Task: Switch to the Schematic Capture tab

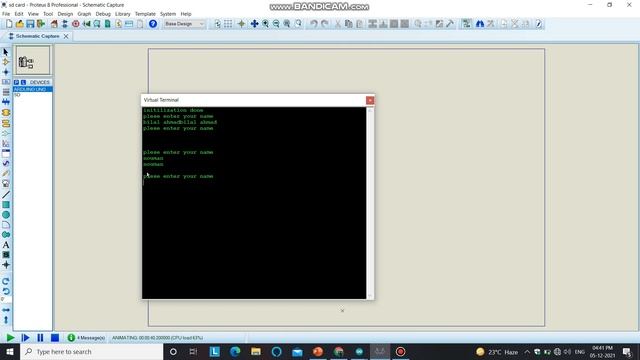Action: [x=37, y=36]
